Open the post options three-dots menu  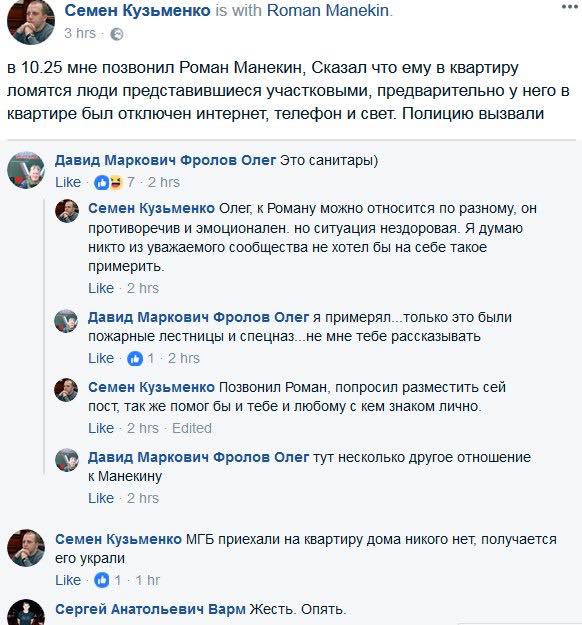(x=570, y=7)
